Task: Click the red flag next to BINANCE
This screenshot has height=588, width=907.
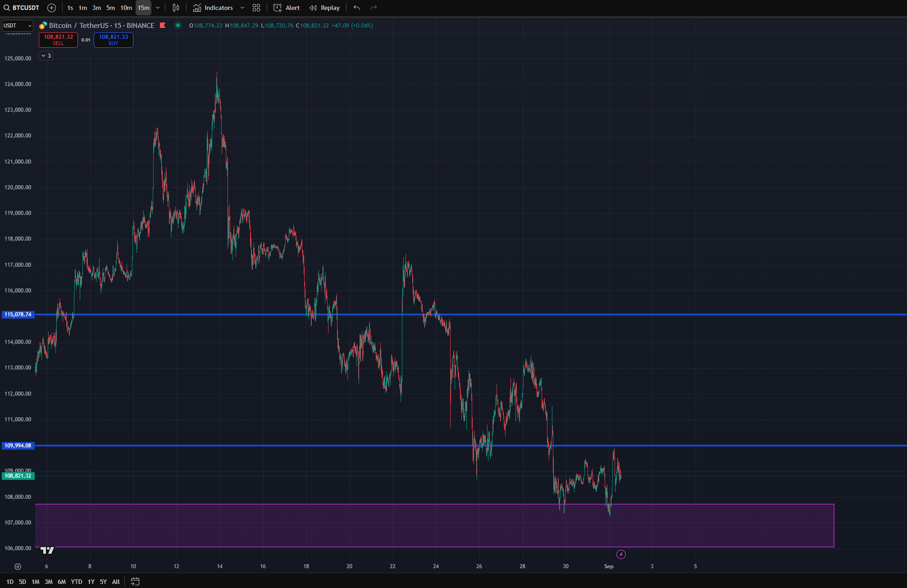Action: (x=163, y=25)
